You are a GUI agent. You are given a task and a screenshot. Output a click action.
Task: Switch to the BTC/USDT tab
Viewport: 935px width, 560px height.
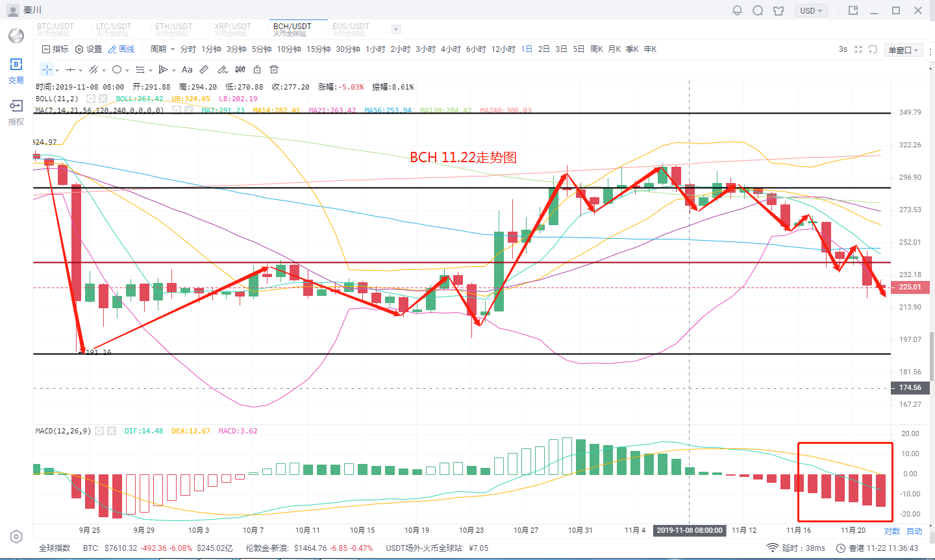(x=55, y=29)
